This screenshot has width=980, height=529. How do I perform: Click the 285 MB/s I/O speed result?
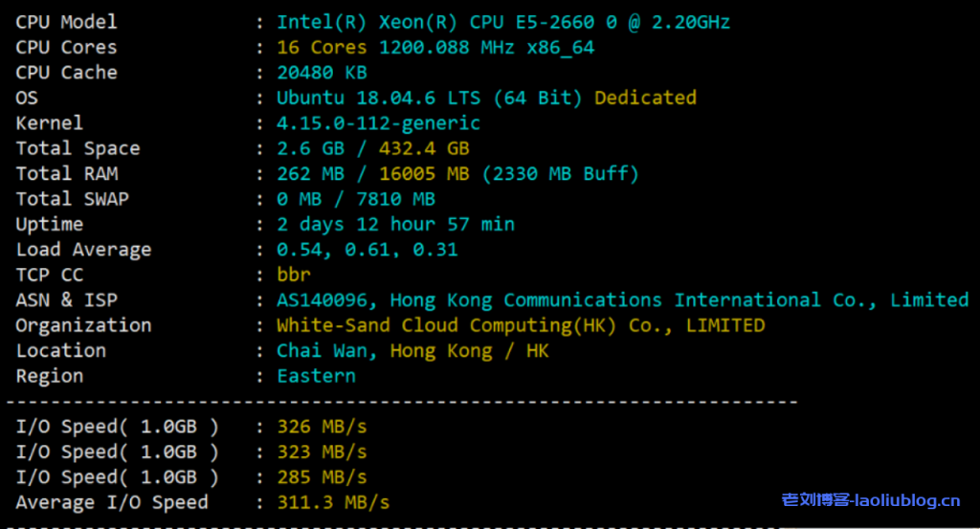322,477
